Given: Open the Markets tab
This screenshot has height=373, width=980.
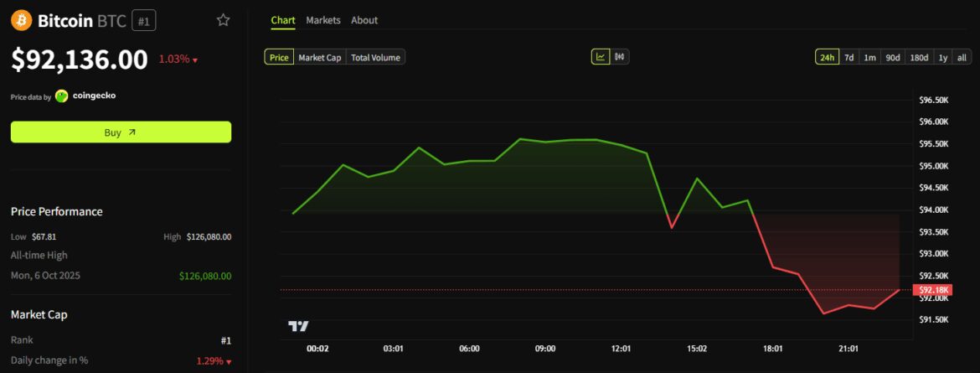Looking at the screenshot, I should click(323, 20).
